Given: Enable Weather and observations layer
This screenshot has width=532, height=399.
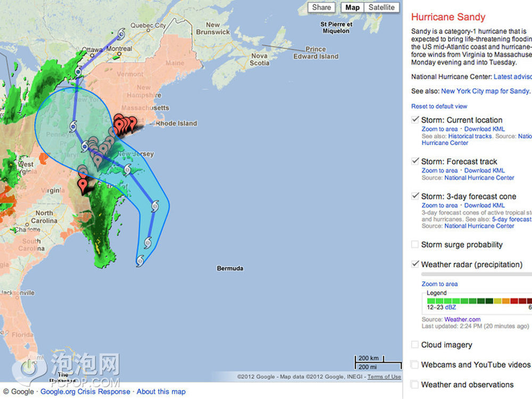Looking at the screenshot, I should click(415, 385).
